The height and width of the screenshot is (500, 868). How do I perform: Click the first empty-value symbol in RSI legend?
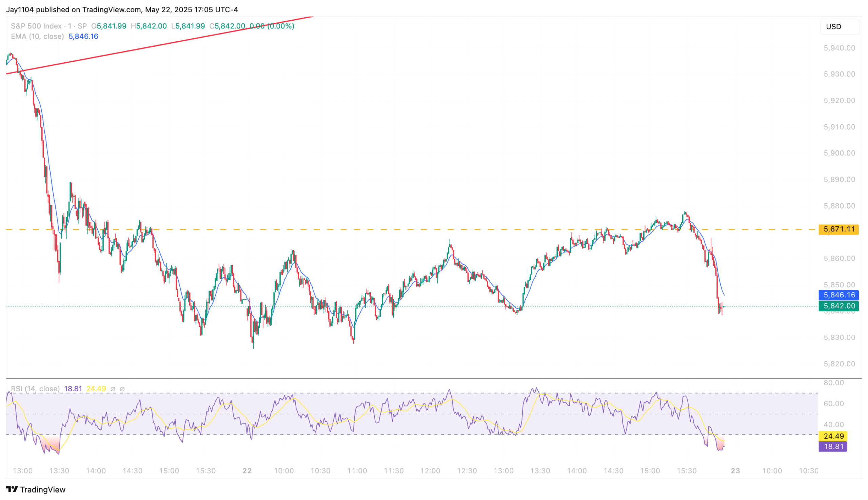tap(113, 389)
